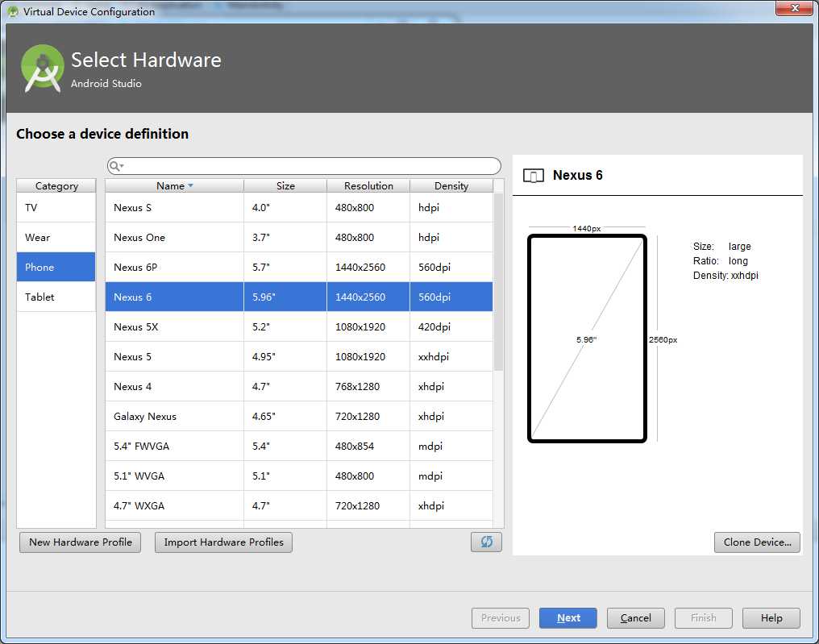819x644 pixels.
Task: Click the New Hardware Profile button
Action: click(81, 542)
